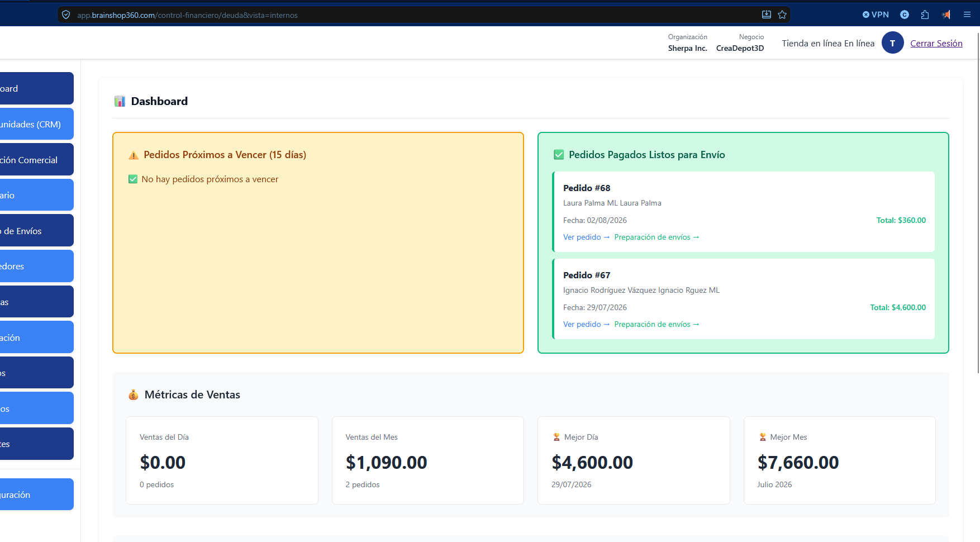Click the Cerrar Sesión link
980x542 pixels.
pyautogui.click(x=936, y=43)
